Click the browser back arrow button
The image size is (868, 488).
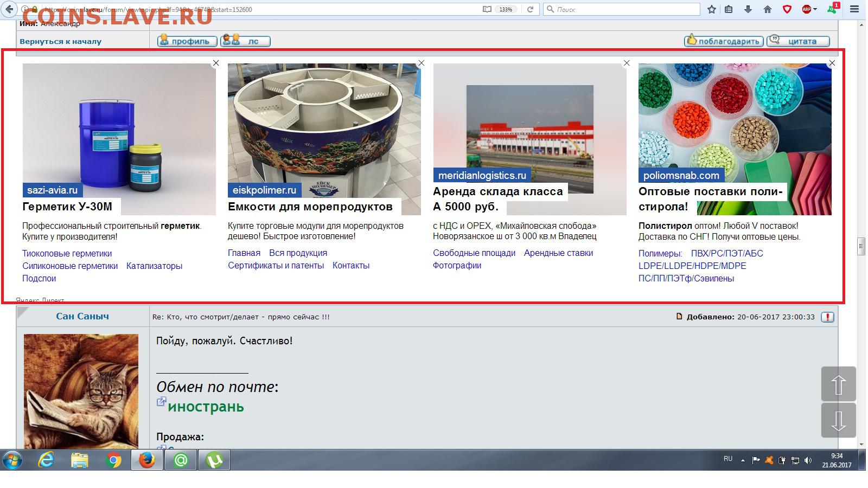coord(9,9)
